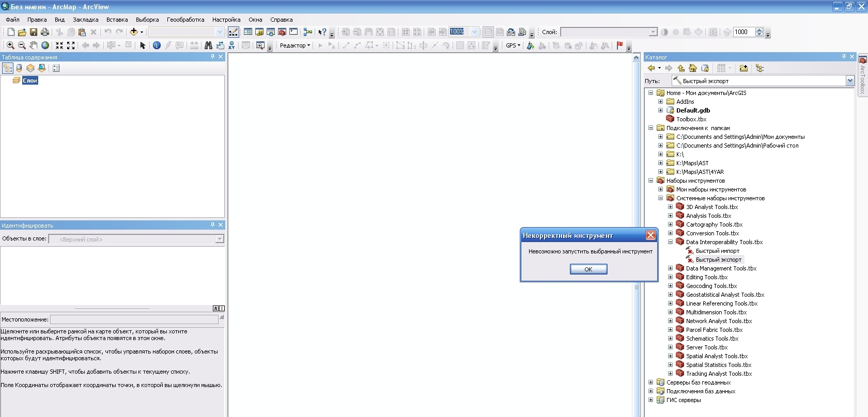Viewport: 868px width, 417px height.
Task: Expand the 3D Analyst Tools toolbox
Action: coord(670,207)
